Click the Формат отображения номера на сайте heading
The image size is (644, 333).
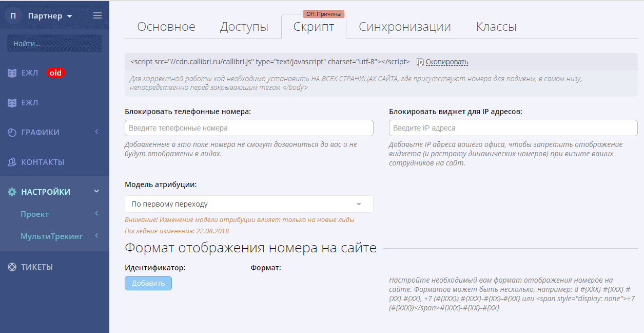(x=250, y=248)
